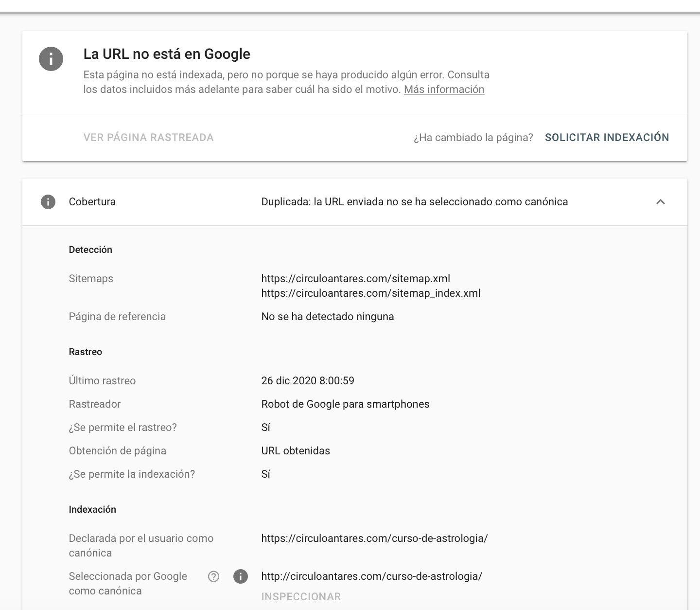The width and height of the screenshot is (700, 610).
Task: Click the 'Página de referencia' label
Action: click(117, 317)
